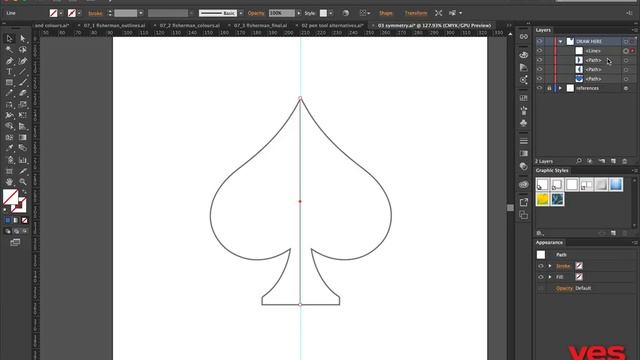The height and width of the screenshot is (360, 640).
Task: Click the toolbar Fill color box
Action: (11, 197)
